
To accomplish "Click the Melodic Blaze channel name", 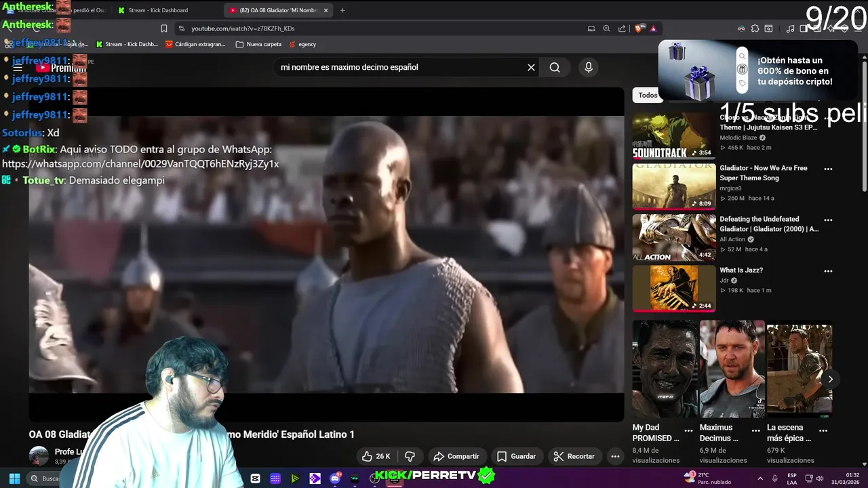I will [x=738, y=138].
